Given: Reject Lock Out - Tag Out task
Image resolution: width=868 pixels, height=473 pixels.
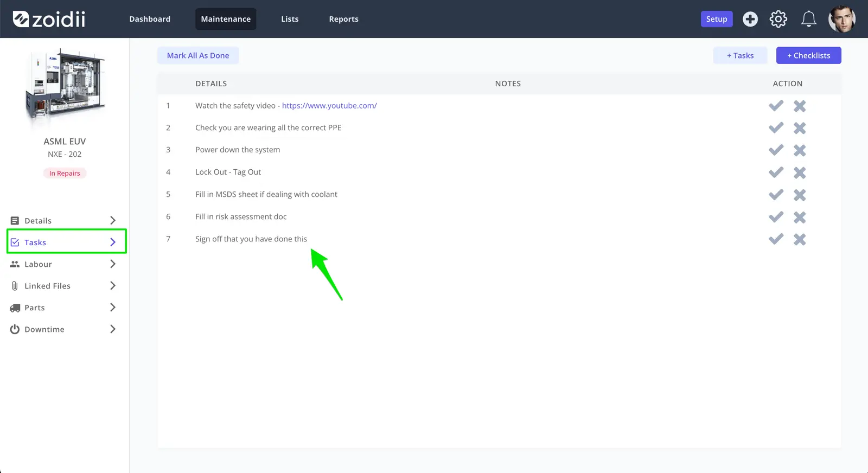Looking at the screenshot, I should click(x=800, y=172).
